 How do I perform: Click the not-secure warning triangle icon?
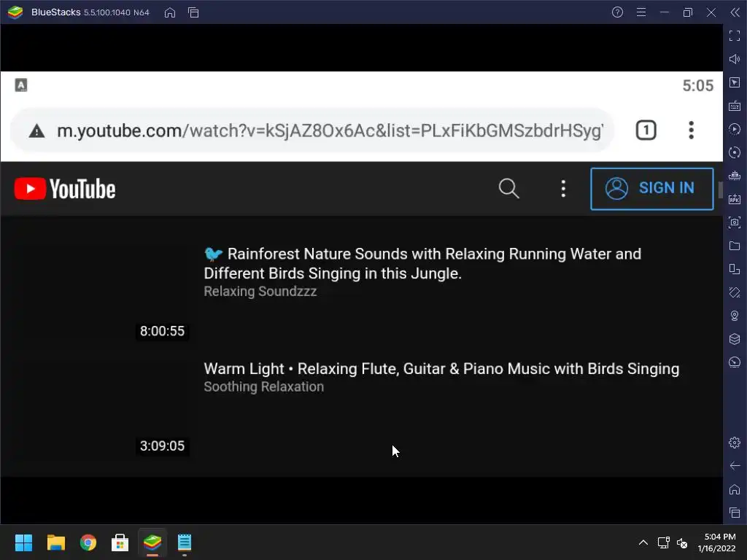36,131
